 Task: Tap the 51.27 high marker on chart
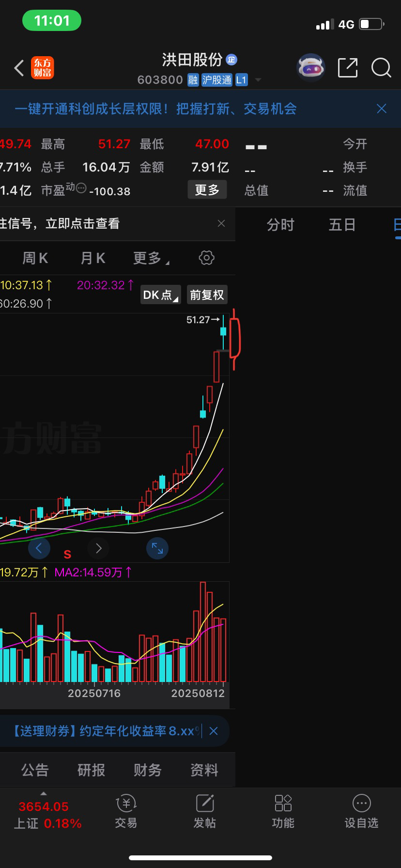click(203, 320)
